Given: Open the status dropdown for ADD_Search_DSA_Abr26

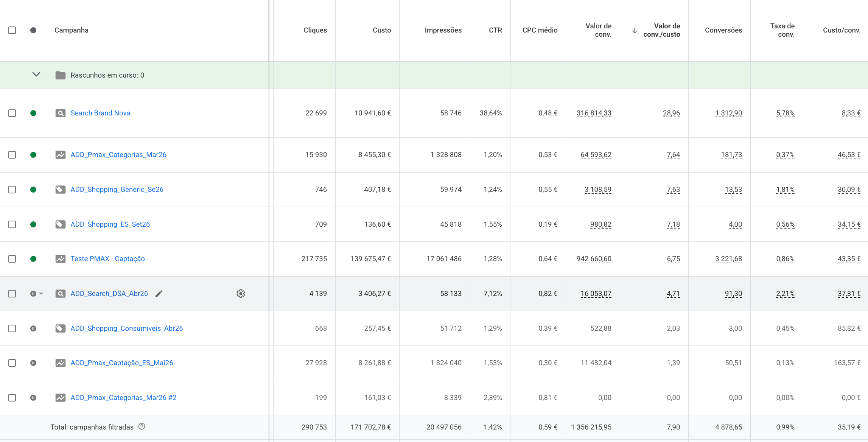Looking at the screenshot, I should pyautogui.click(x=41, y=294).
